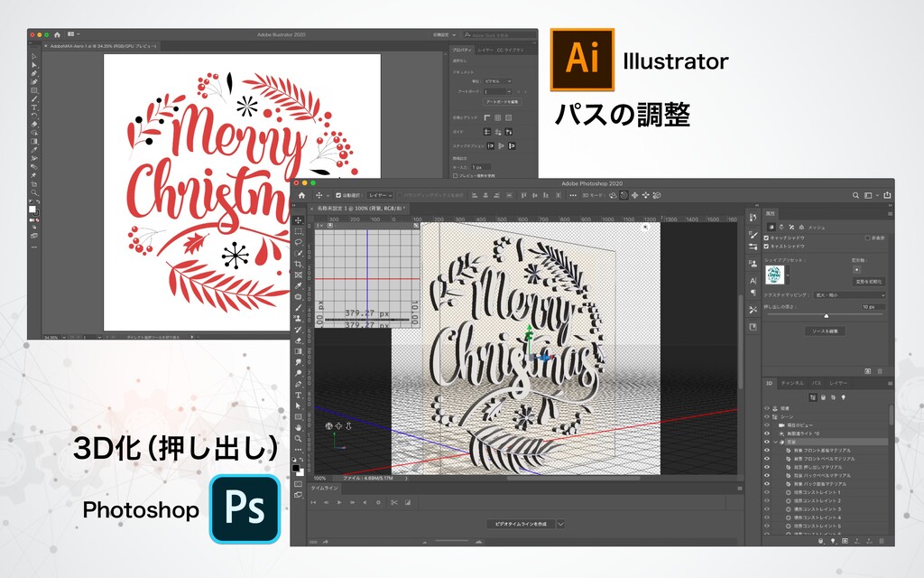Click Create Video Timeline button
The image size is (924, 578).
(x=521, y=524)
